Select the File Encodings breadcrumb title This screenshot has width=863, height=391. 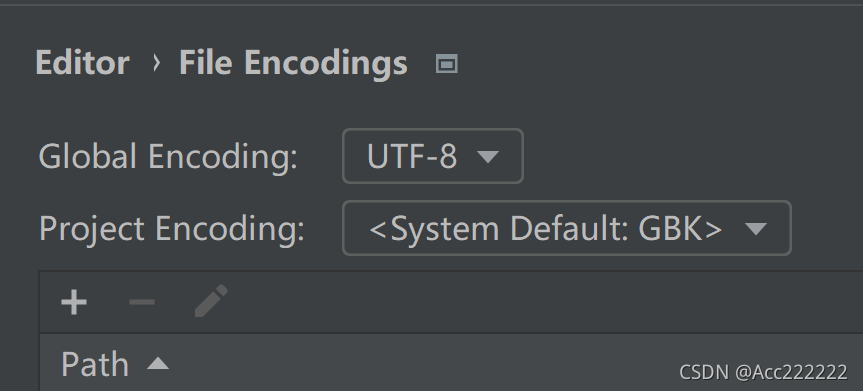(293, 63)
